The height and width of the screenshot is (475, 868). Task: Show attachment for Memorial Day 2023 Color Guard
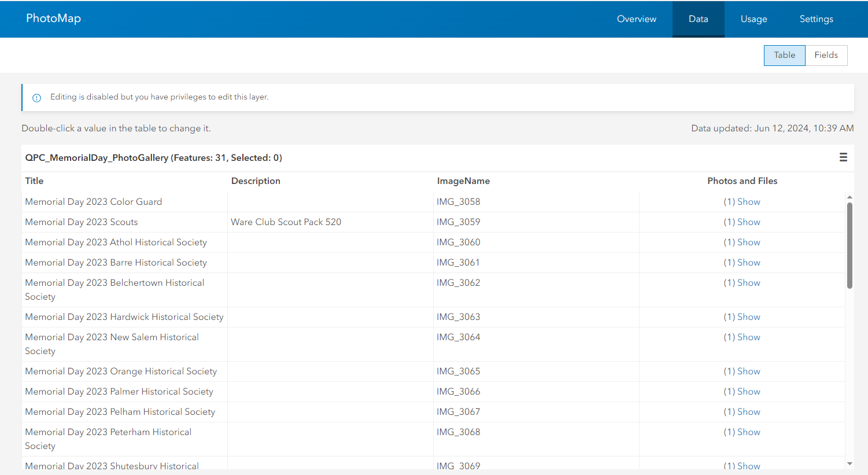click(x=748, y=201)
